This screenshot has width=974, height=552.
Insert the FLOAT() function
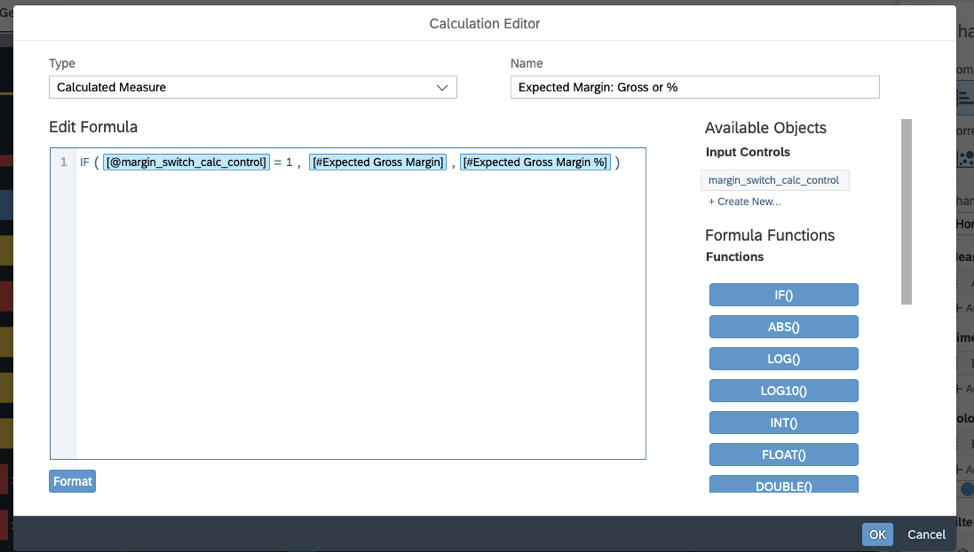[x=783, y=455]
